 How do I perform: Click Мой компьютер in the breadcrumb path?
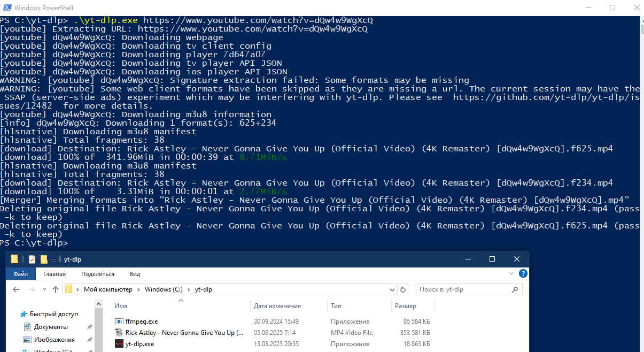(108, 289)
